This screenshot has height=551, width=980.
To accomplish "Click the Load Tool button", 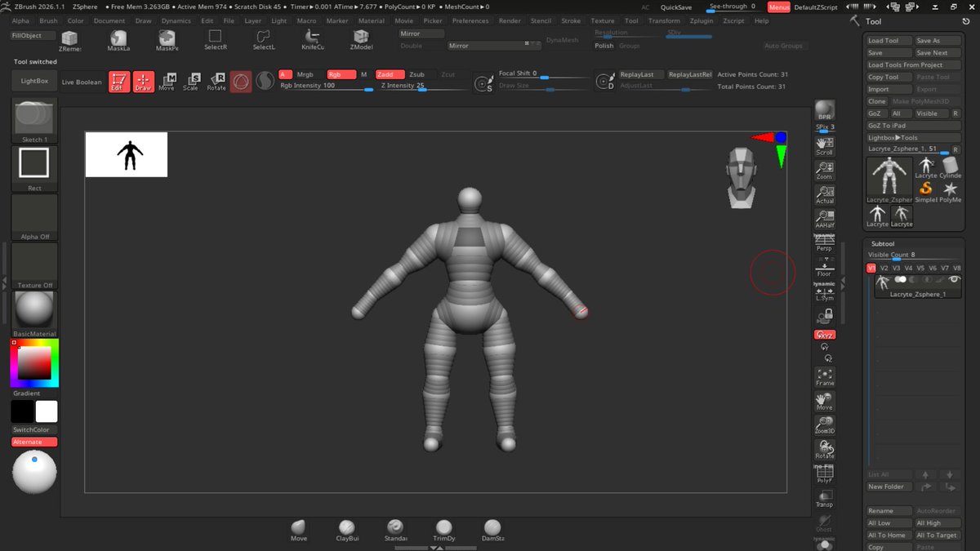I will (x=889, y=40).
